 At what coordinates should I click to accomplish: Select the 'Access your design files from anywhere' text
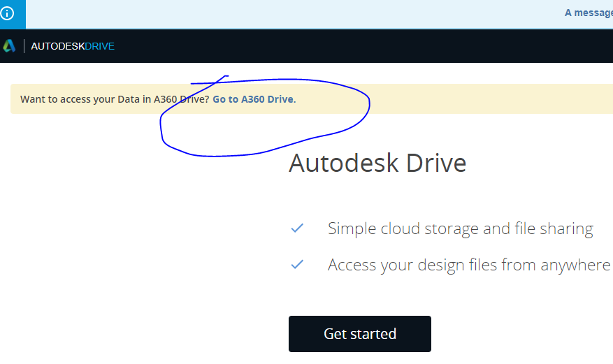pyautogui.click(x=468, y=265)
